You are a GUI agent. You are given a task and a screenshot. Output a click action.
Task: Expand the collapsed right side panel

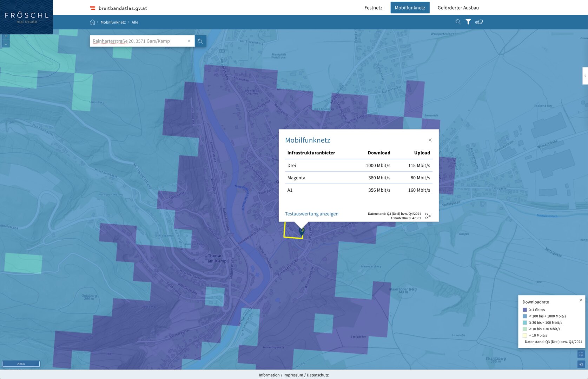pos(585,76)
